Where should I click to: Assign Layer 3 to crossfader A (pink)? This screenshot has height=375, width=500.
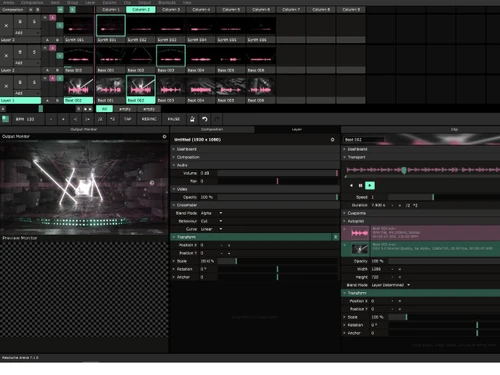coord(52,18)
